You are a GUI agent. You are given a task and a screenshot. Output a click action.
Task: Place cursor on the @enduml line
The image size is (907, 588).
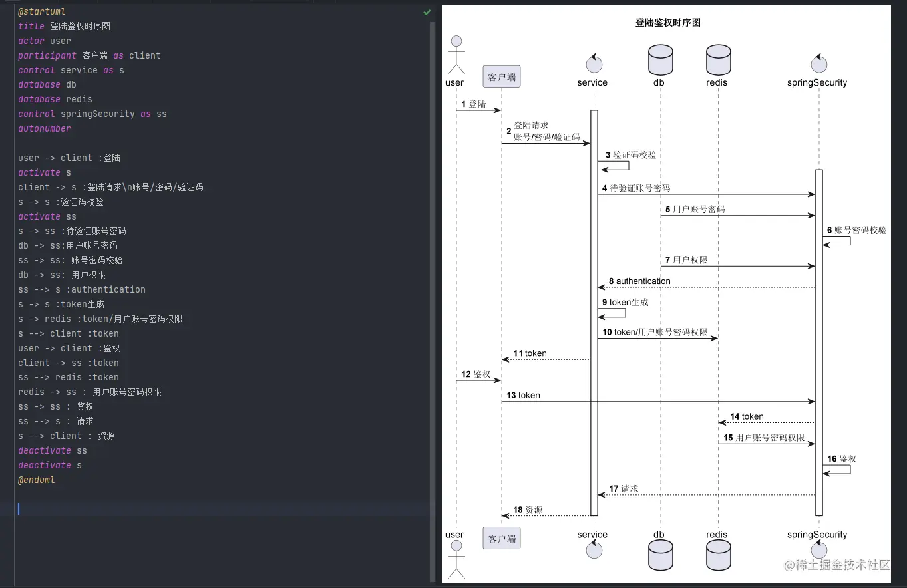(x=37, y=480)
